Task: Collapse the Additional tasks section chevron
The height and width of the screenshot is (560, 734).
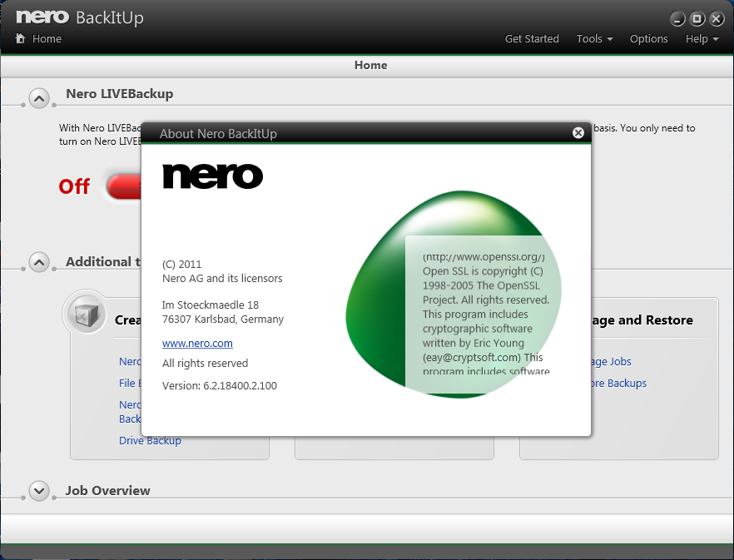Action: [x=39, y=262]
